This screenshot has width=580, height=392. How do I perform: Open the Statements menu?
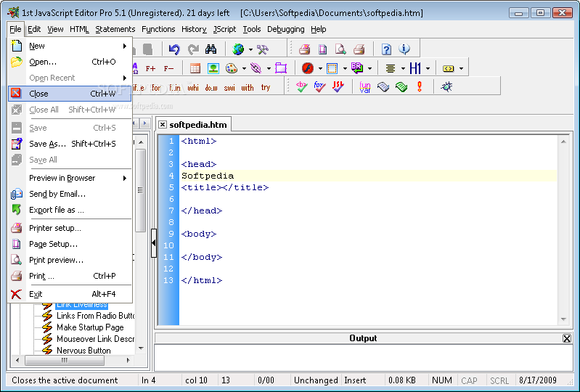point(115,29)
